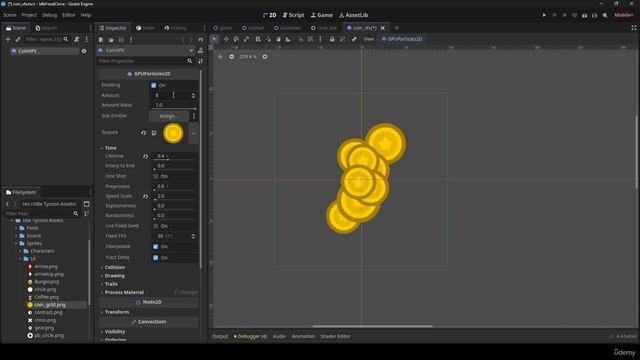640x360 pixels.
Task: Click the create new resource icon in Inspector
Action: (x=101, y=40)
